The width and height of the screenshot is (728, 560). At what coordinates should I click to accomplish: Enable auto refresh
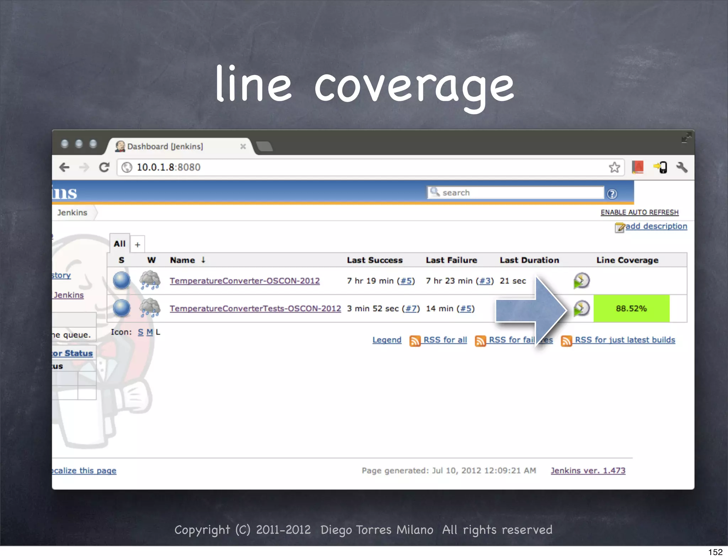click(639, 212)
